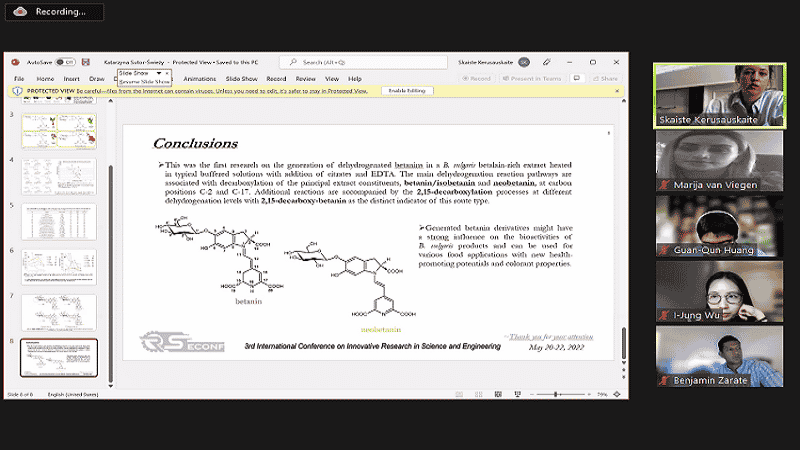Switch to the Animations tab

[199, 79]
